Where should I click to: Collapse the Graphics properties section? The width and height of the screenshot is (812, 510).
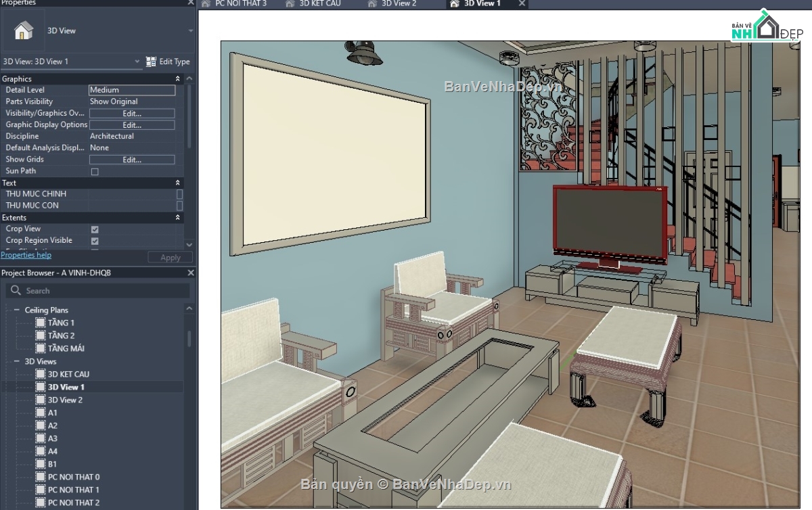178,79
